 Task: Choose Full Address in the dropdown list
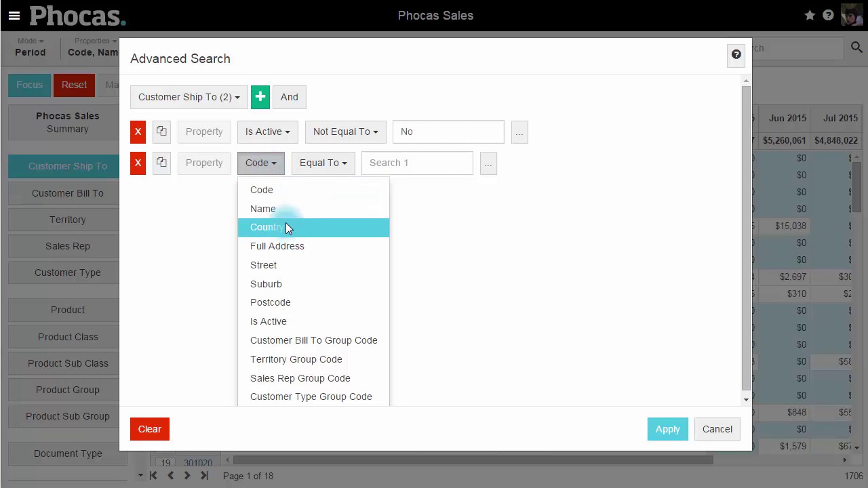(277, 246)
